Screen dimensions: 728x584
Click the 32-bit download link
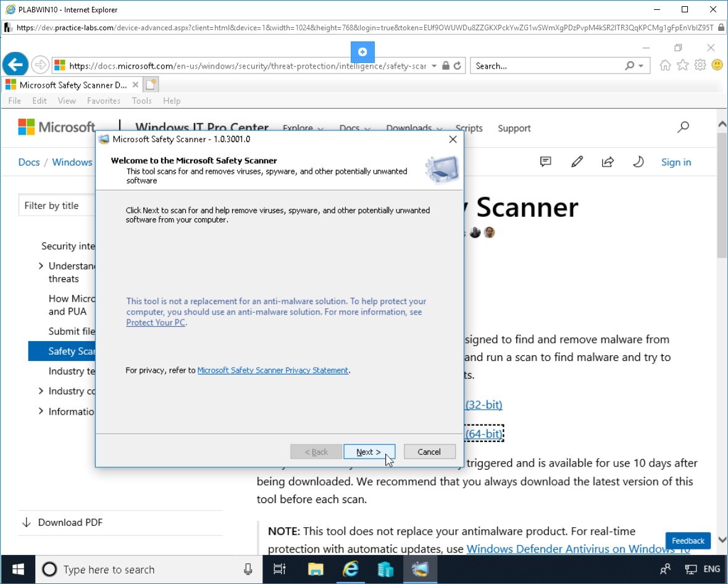click(483, 404)
